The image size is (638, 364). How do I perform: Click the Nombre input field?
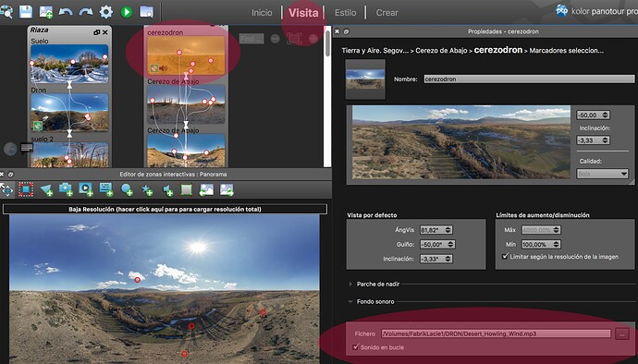pyautogui.click(x=529, y=79)
